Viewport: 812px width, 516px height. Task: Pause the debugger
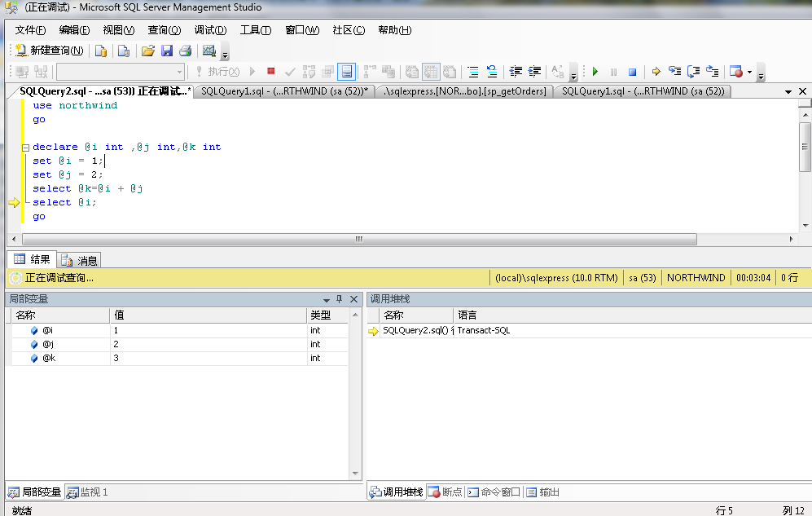click(x=614, y=71)
